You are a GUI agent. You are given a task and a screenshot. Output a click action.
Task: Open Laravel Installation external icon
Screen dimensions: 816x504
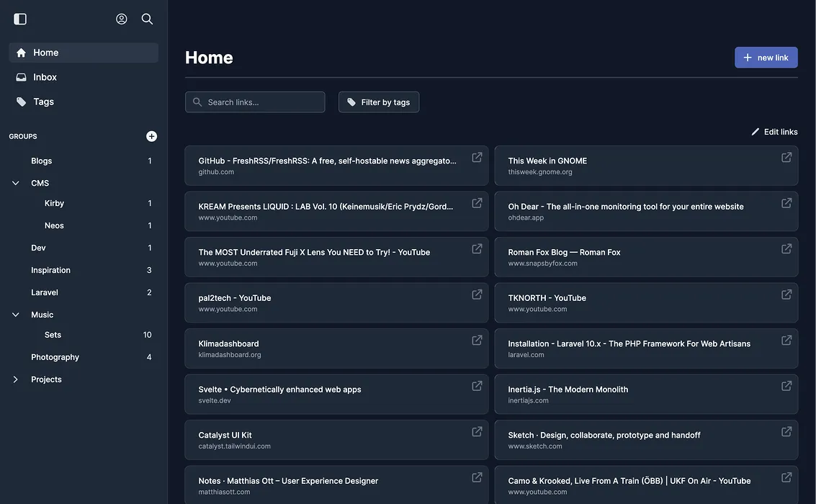[x=786, y=341]
